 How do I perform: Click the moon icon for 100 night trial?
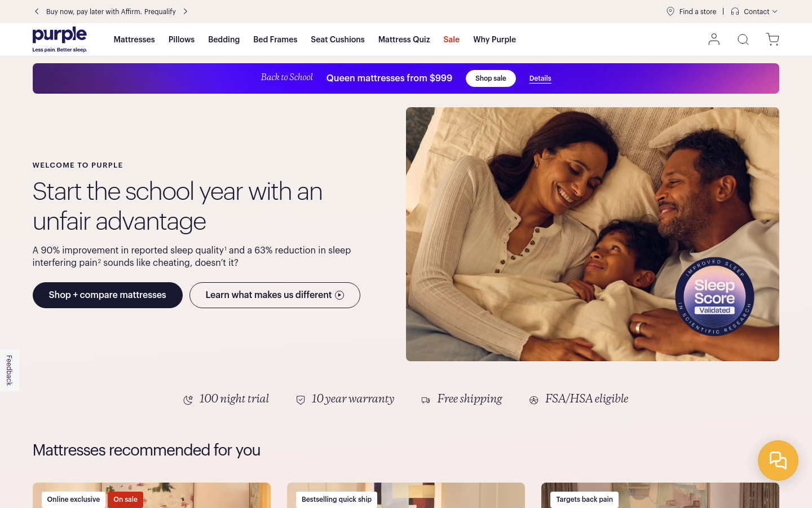(x=188, y=400)
